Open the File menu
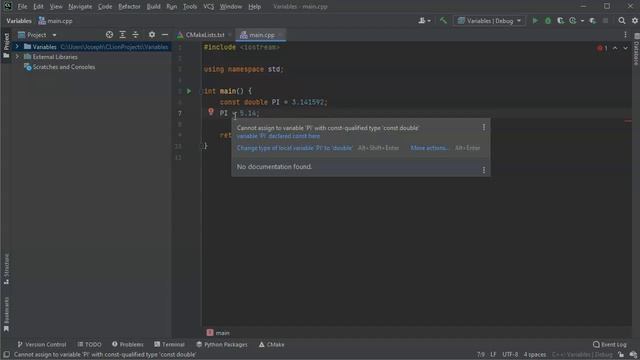The height and width of the screenshot is (360, 640). click(x=22, y=7)
